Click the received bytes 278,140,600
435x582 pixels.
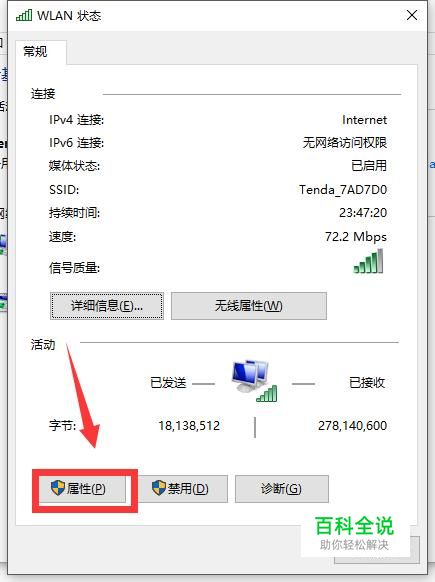(x=352, y=426)
